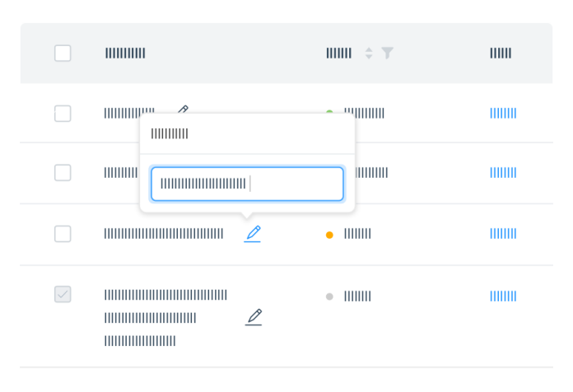Open the blue link in the first row
This screenshot has width=573, height=392.
(503, 114)
